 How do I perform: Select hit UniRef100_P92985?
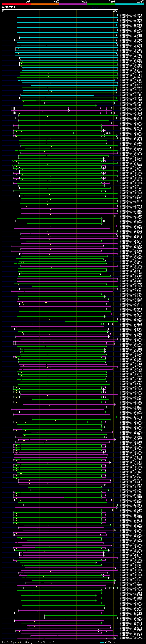pyautogui.click(x=131, y=27)
